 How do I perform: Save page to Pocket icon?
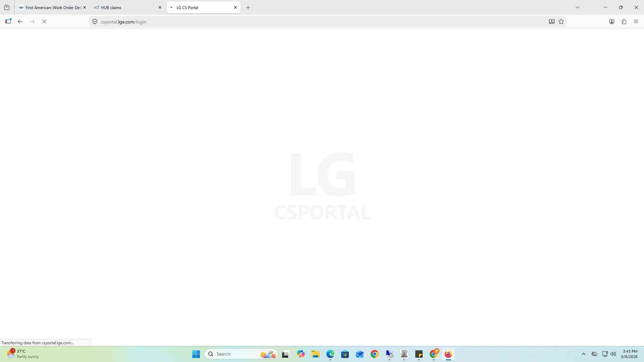(551, 21)
